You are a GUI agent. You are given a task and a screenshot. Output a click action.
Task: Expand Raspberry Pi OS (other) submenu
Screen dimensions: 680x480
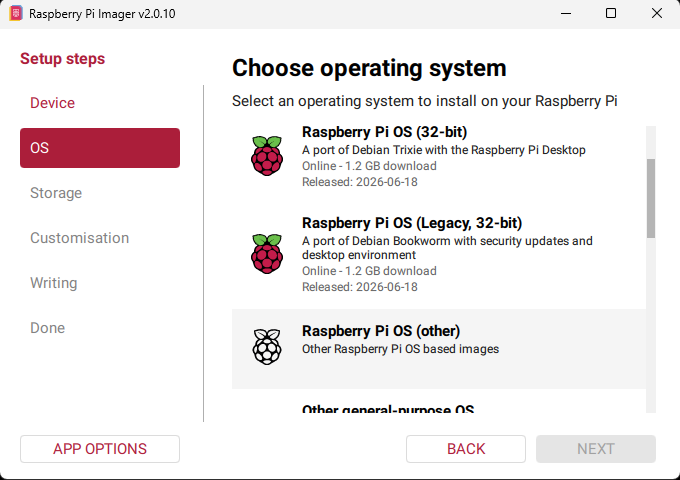click(x=439, y=349)
